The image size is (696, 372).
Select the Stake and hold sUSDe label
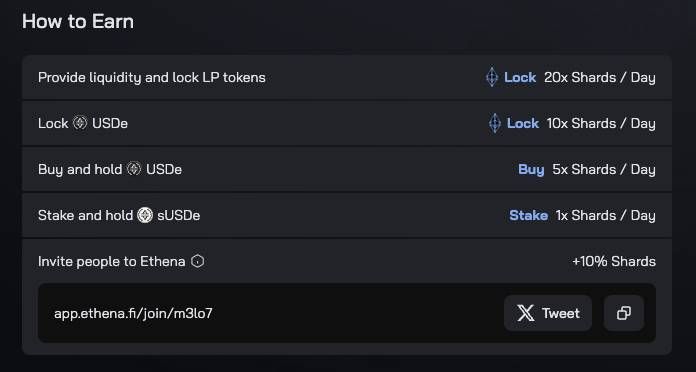point(119,215)
